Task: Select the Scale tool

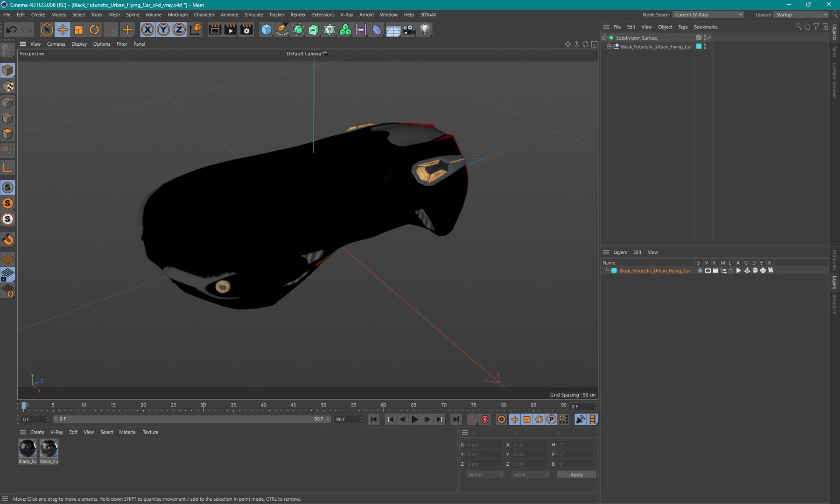Action: [78, 29]
